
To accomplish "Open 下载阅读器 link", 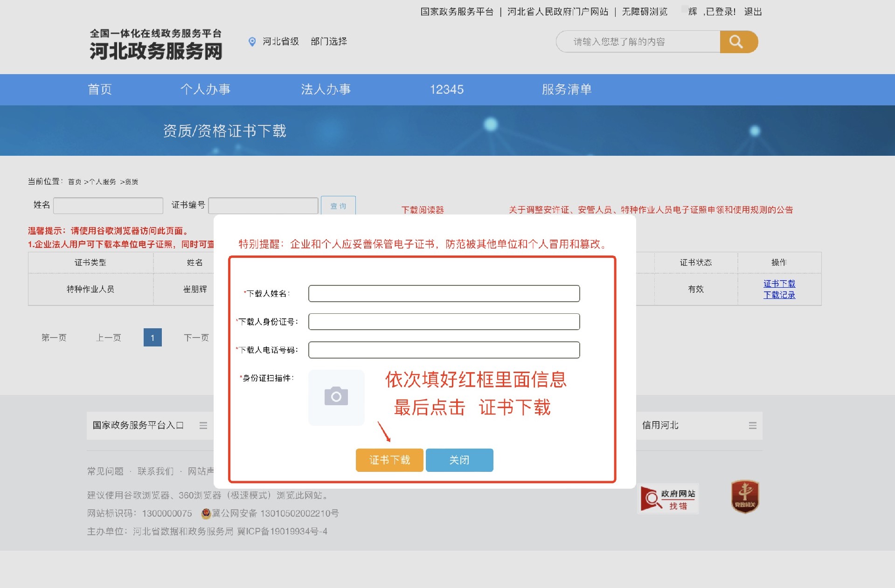I will tap(423, 210).
